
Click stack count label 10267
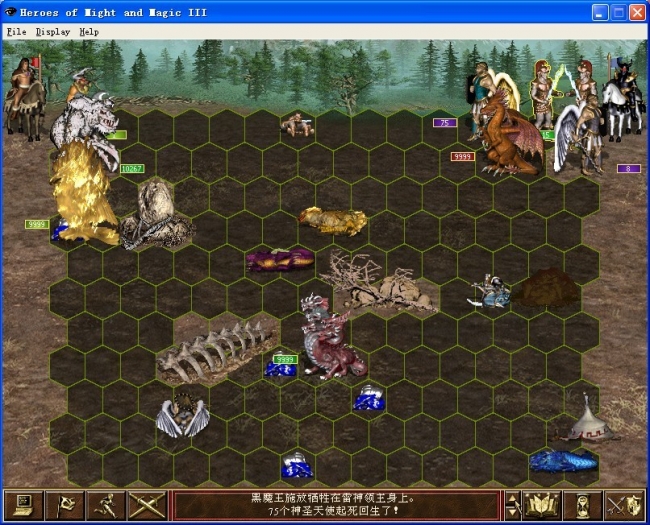coord(132,169)
